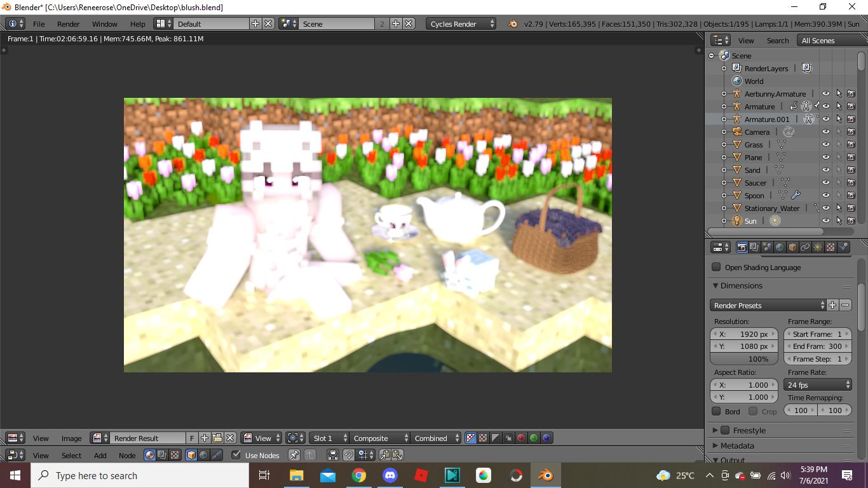
Task: Select the texture nodes tree type icon
Action: click(173, 455)
